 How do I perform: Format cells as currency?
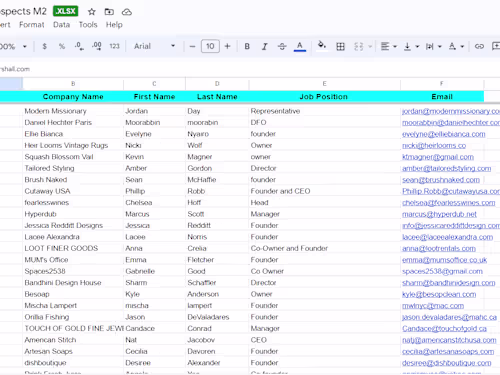point(45,46)
